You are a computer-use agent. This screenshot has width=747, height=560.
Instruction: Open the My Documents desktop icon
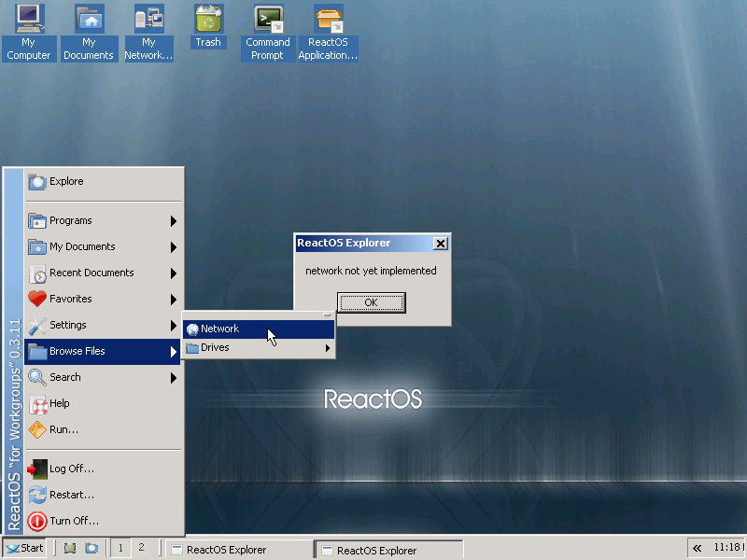[89, 33]
